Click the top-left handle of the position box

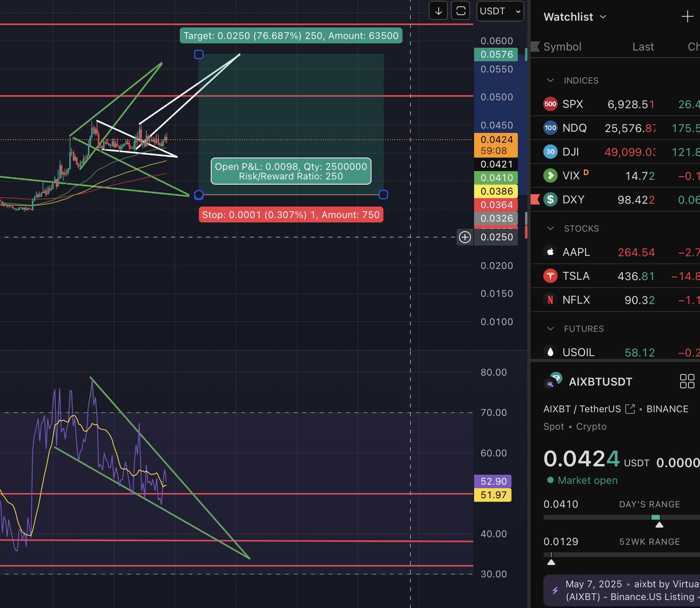[199, 55]
